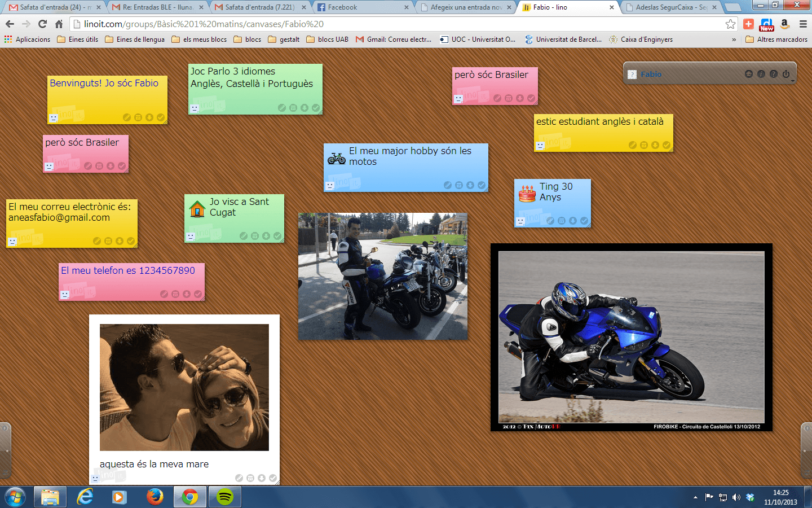Click the power logout icon in Fabio panel
The width and height of the screenshot is (812, 508).
click(786, 74)
